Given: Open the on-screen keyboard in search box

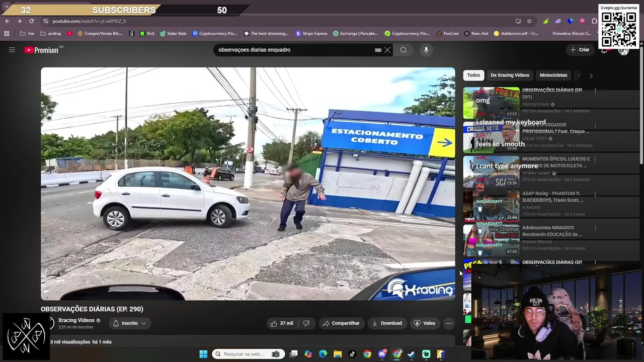Looking at the screenshot, I should (x=378, y=50).
